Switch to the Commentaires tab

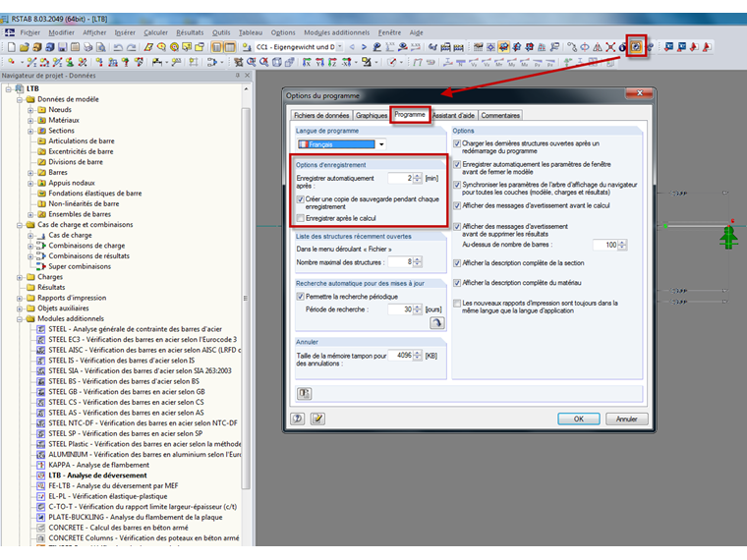500,115
